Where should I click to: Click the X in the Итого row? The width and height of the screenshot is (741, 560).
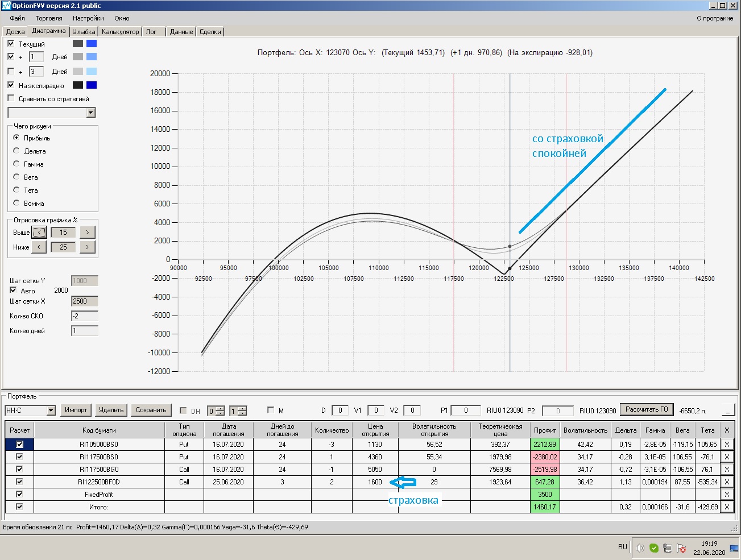pos(726,507)
